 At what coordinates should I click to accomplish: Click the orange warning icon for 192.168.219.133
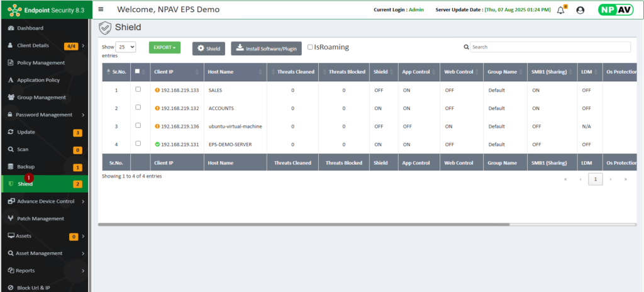click(157, 90)
